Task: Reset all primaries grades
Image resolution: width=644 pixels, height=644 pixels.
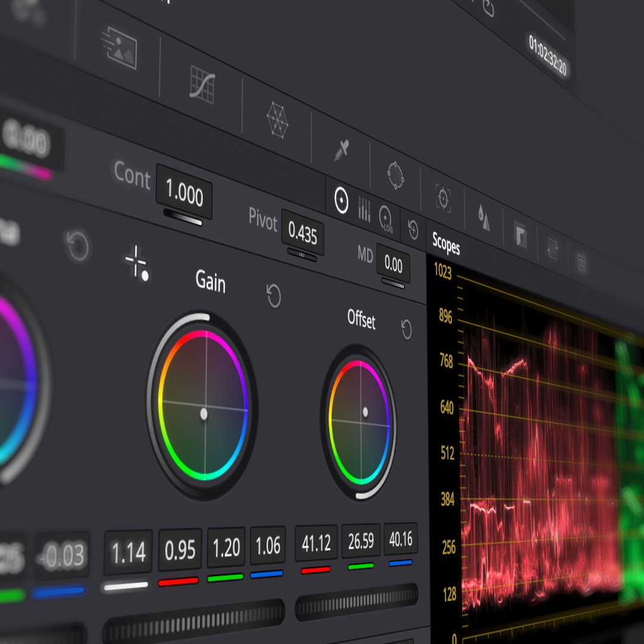Action: 413,230
